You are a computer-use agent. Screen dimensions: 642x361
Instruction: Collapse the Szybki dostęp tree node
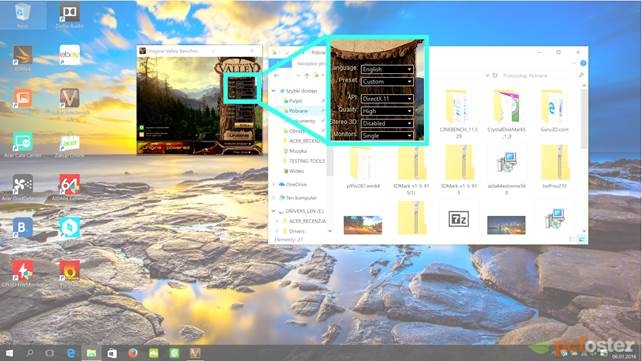pos(274,91)
